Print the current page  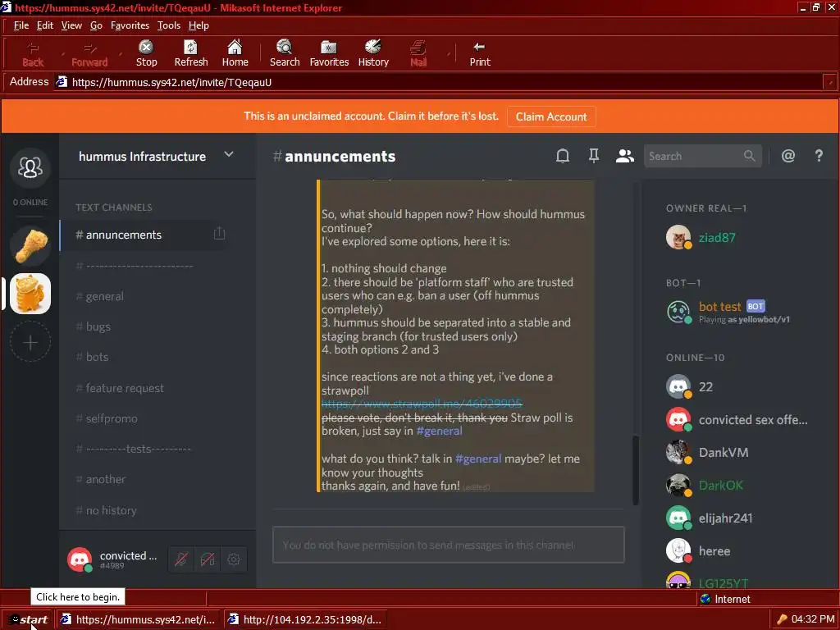[x=479, y=54]
